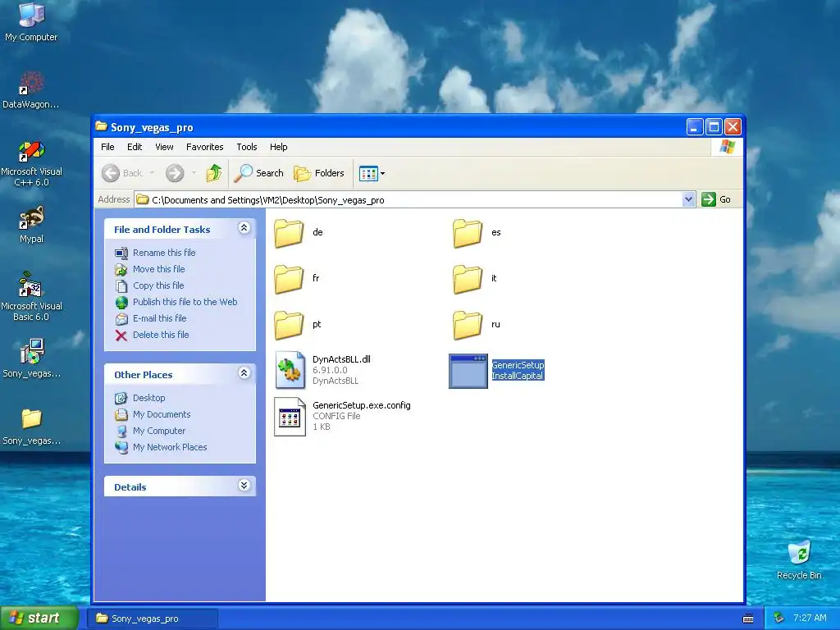Open the Views dropdown button
The height and width of the screenshot is (630, 840).
[x=372, y=173]
